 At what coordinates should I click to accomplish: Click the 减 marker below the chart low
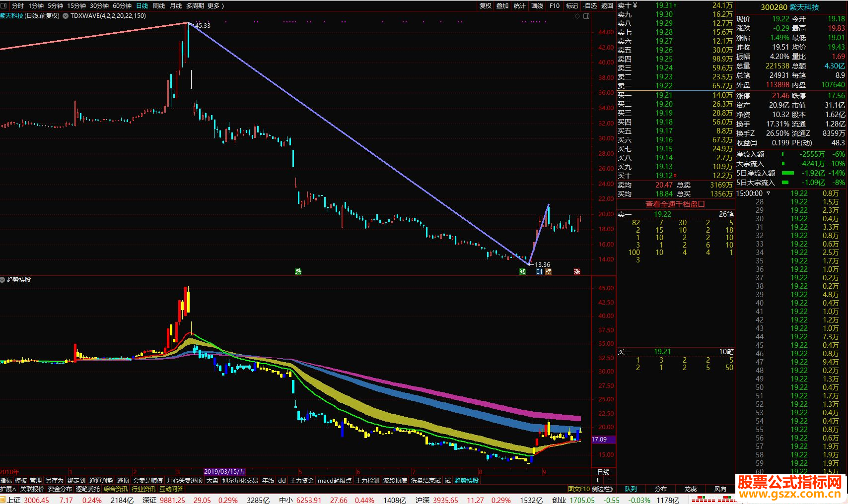click(x=522, y=271)
